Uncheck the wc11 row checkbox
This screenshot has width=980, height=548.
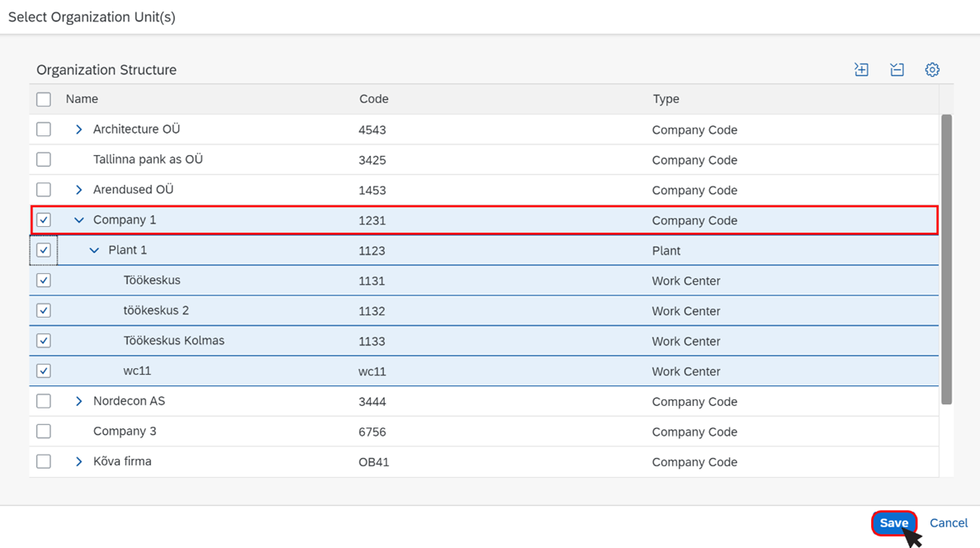click(x=44, y=371)
